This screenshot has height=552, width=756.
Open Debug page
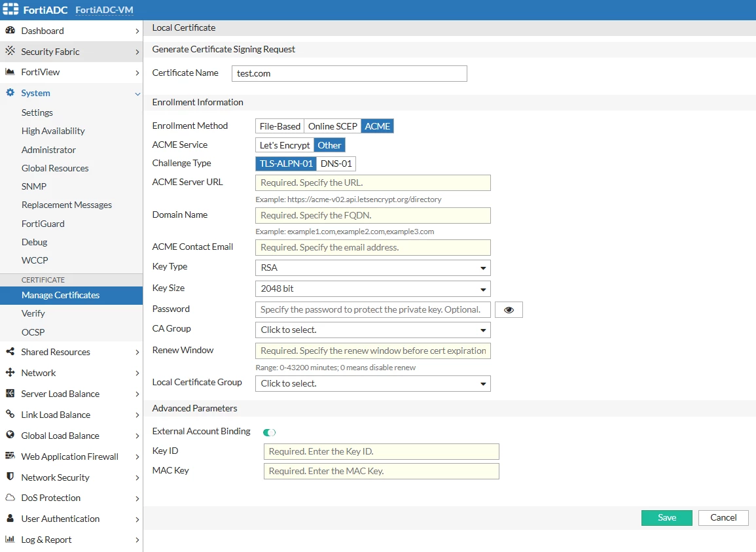(34, 242)
